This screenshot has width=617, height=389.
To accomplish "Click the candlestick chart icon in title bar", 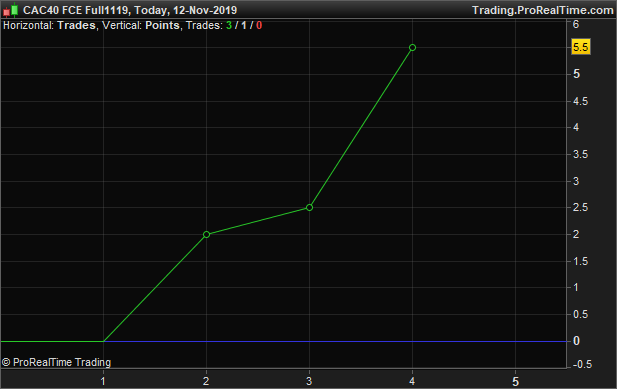I will point(11,10).
